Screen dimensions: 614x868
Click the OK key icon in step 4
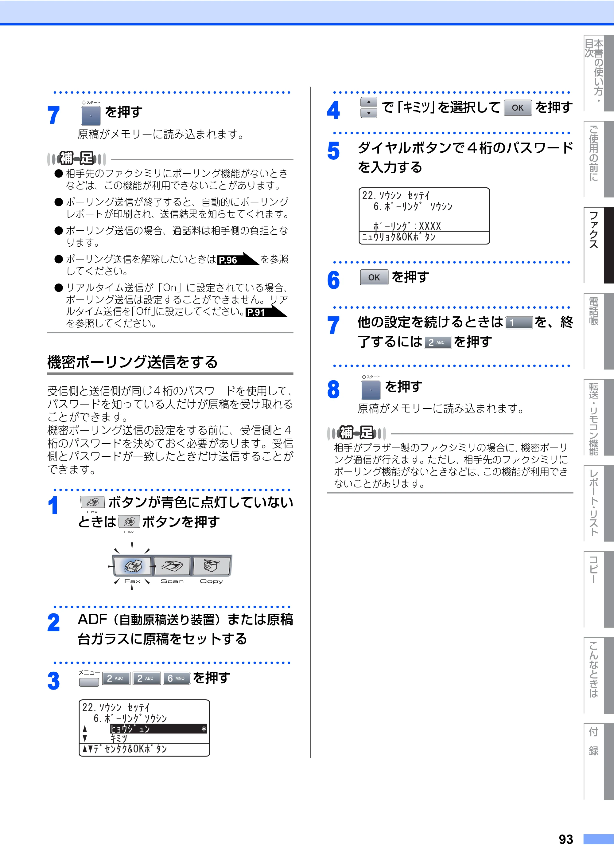point(518,108)
